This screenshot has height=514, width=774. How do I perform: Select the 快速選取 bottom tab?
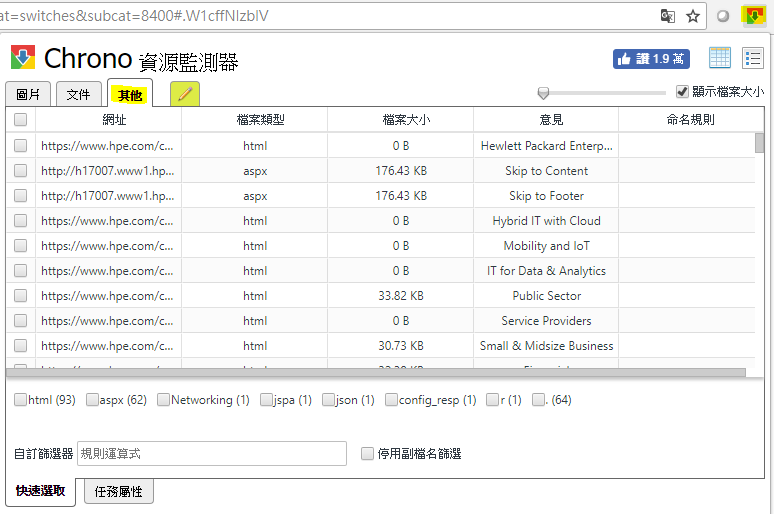40,491
